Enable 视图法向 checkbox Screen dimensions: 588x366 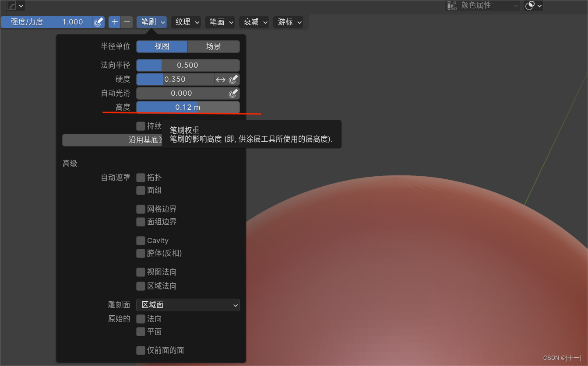click(141, 272)
